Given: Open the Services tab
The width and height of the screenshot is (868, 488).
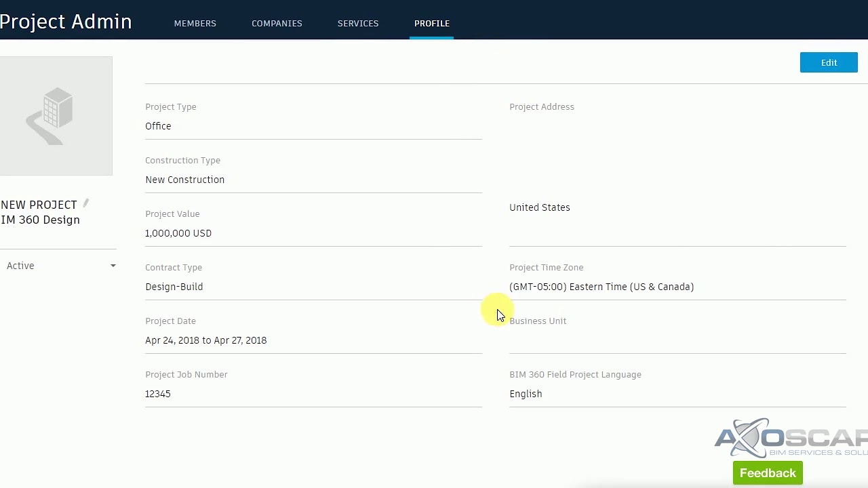Looking at the screenshot, I should point(358,23).
